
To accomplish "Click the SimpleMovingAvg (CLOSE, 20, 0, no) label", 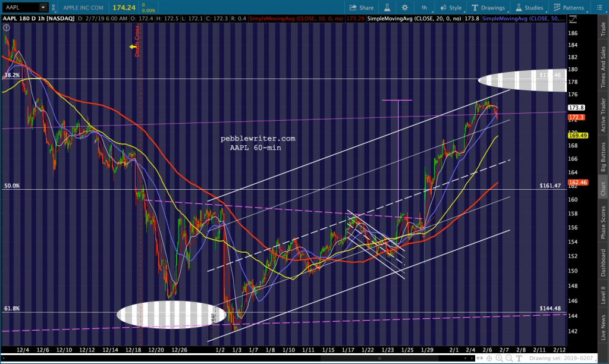I will point(414,18).
